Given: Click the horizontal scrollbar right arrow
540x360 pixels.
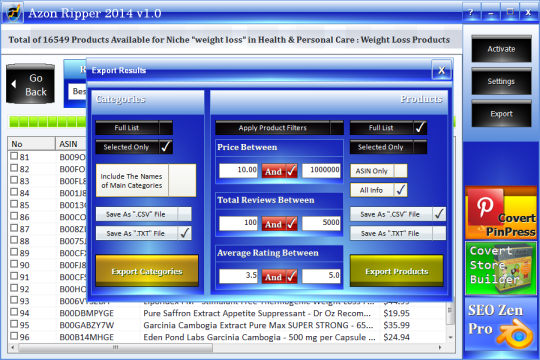Looking at the screenshot, I should pos(440,348).
